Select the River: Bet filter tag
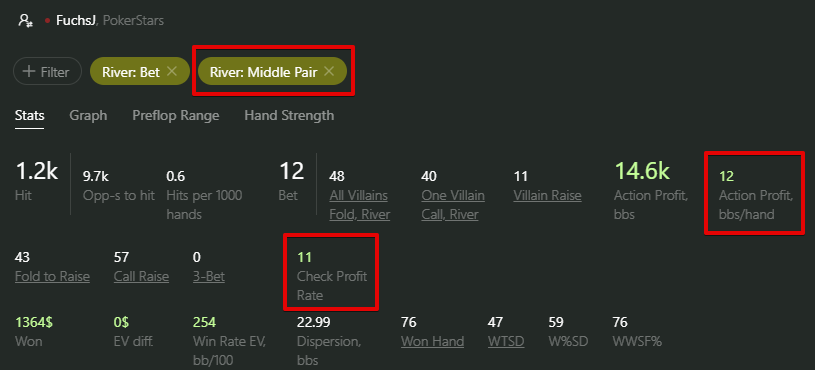 [130, 72]
